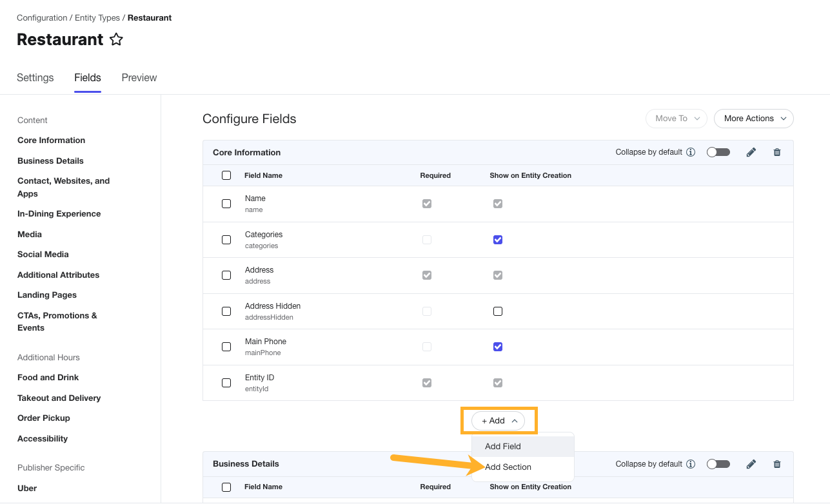Choose Add Section from the menu
Viewport: 830px width, 504px height.
coord(508,467)
